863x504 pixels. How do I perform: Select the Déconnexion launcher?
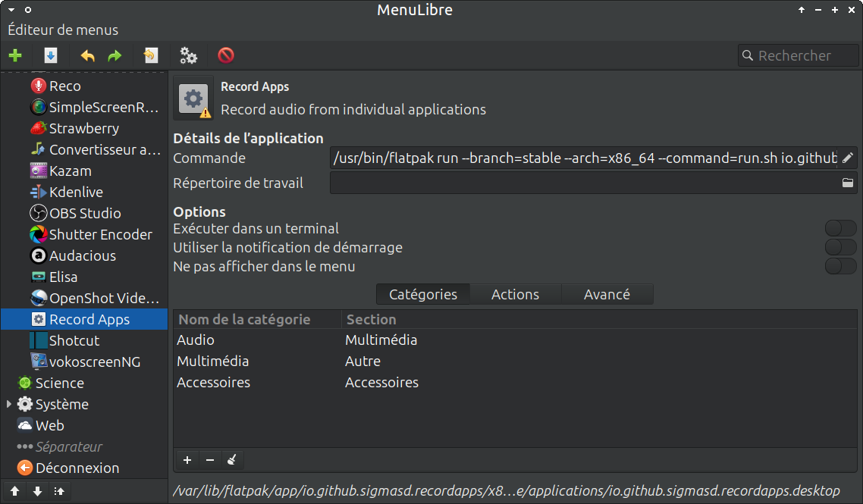pos(84,468)
